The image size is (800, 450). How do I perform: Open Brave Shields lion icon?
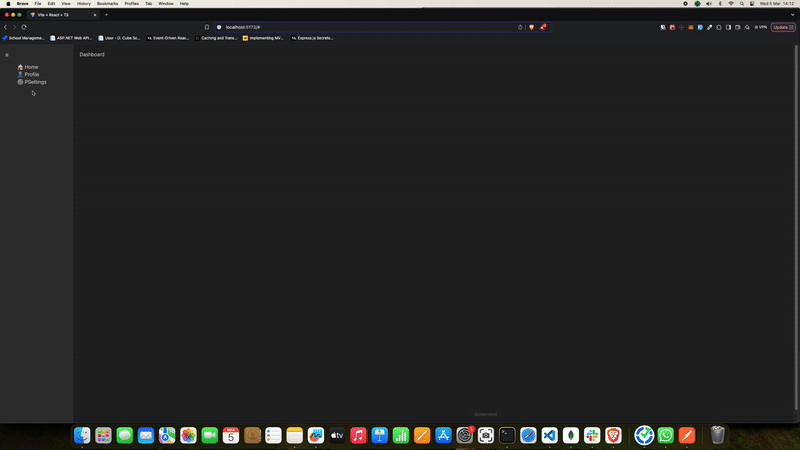pyautogui.click(x=532, y=27)
